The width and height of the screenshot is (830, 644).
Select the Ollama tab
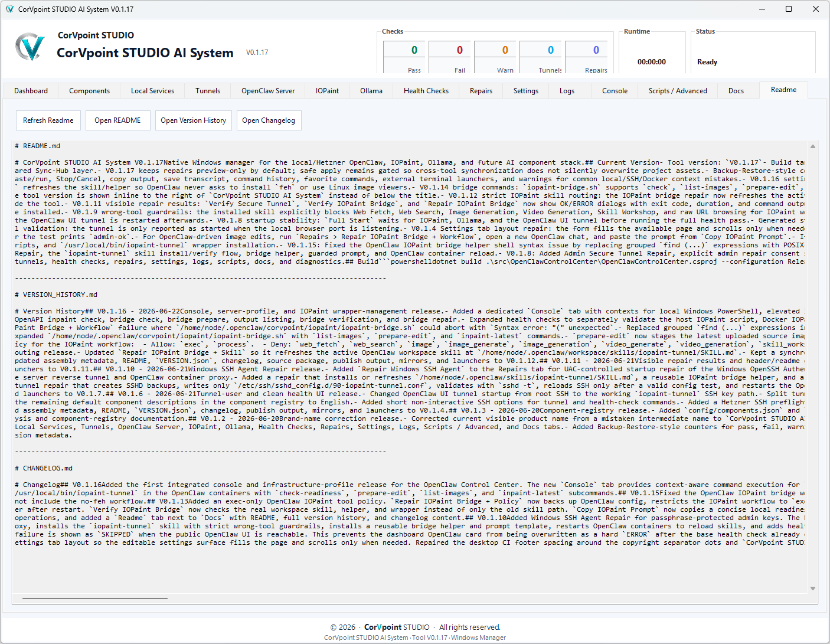[371, 91]
